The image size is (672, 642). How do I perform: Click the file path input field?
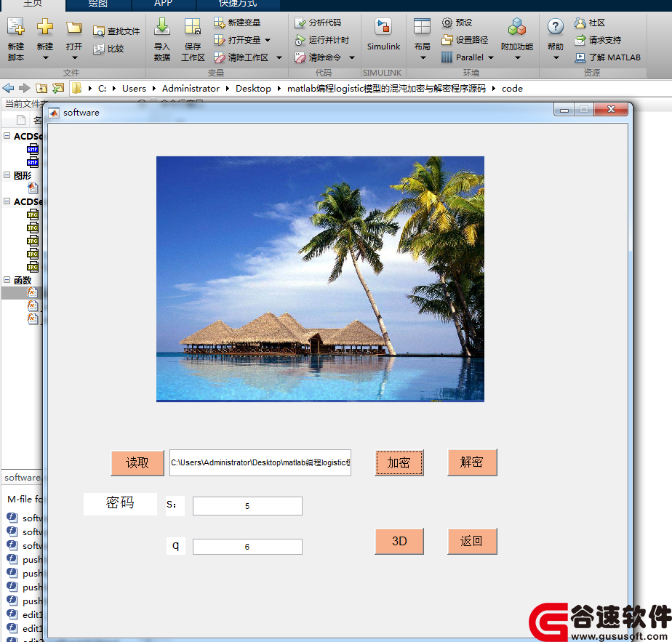click(x=260, y=463)
